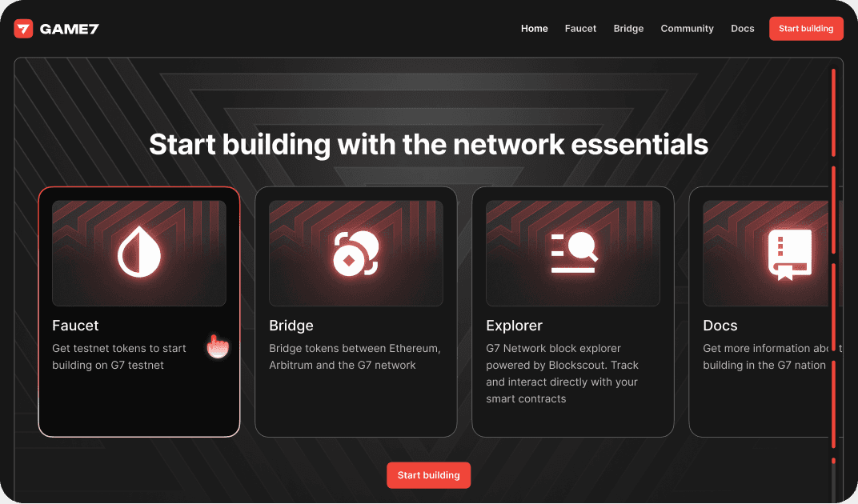Image resolution: width=858 pixels, height=504 pixels.
Task: Click the Game7 red logo icon
Action: 23,29
